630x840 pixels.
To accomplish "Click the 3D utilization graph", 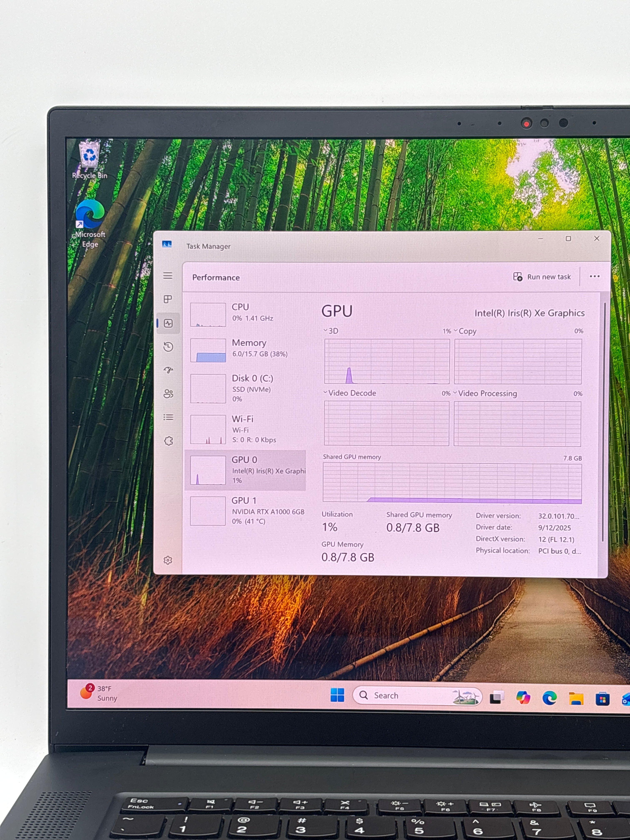I will 387,361.
